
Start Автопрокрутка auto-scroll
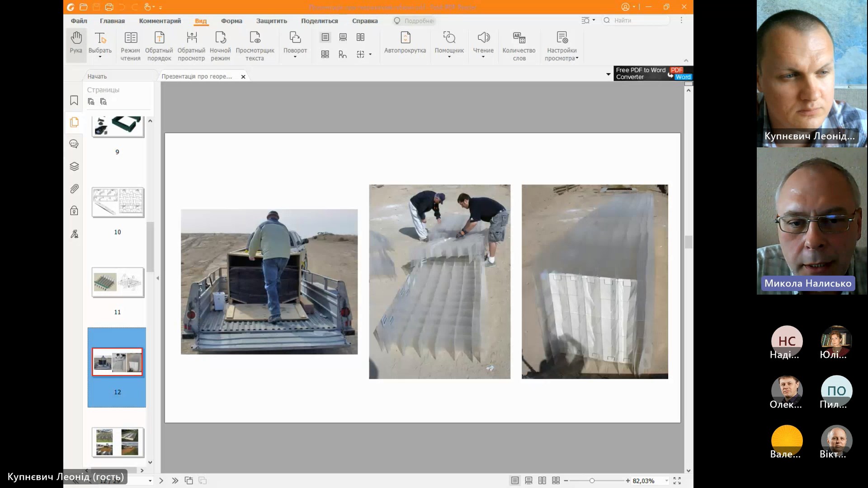click(x=405, y=43)
